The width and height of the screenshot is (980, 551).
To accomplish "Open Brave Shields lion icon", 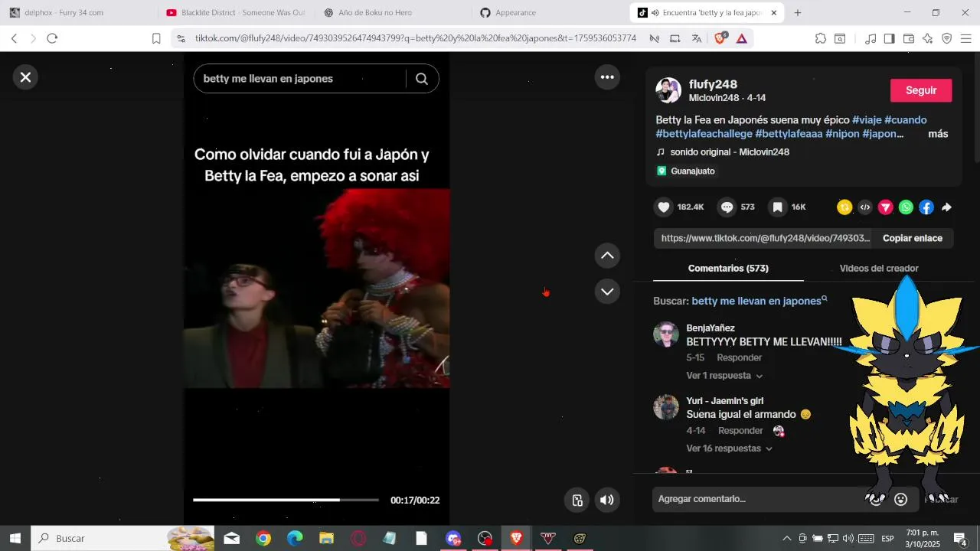I will 720,38.
